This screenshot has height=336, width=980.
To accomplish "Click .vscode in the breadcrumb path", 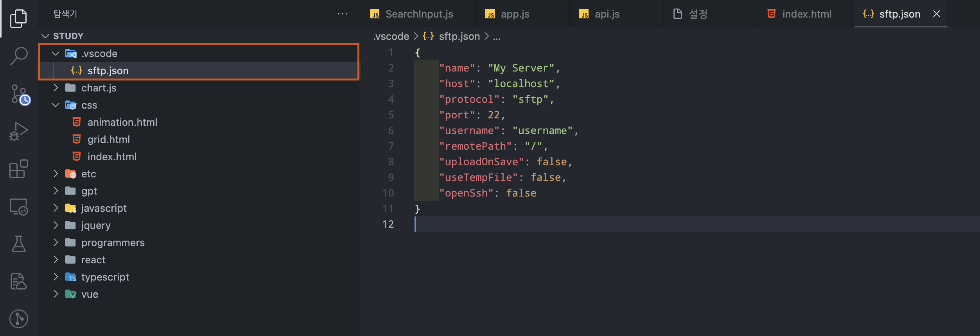I will 391,36.
